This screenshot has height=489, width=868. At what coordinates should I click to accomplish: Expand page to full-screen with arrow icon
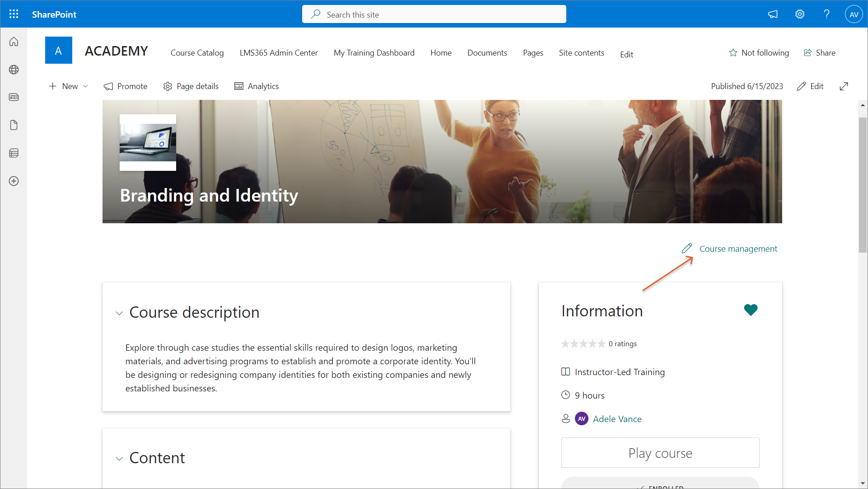(844, 86)
